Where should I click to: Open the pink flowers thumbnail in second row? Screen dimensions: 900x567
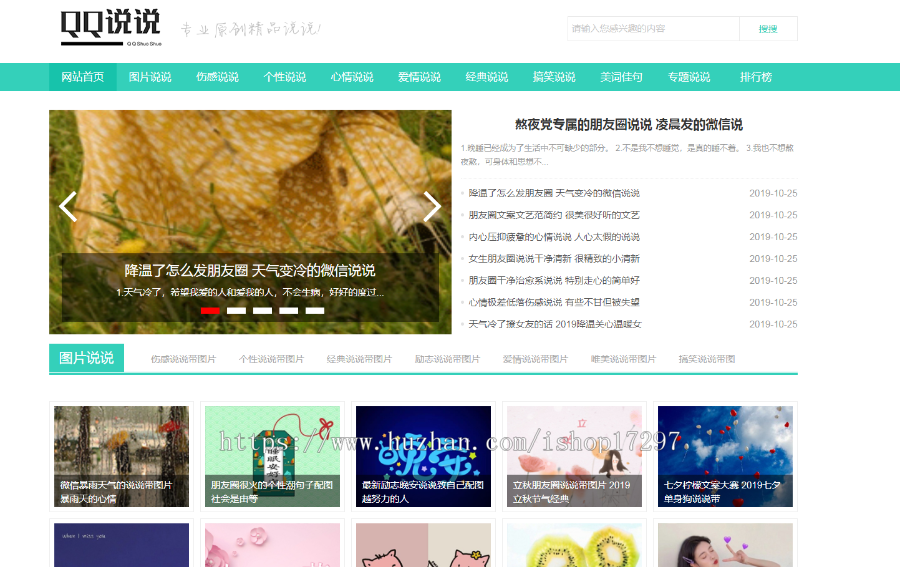(x=272, y=545)
